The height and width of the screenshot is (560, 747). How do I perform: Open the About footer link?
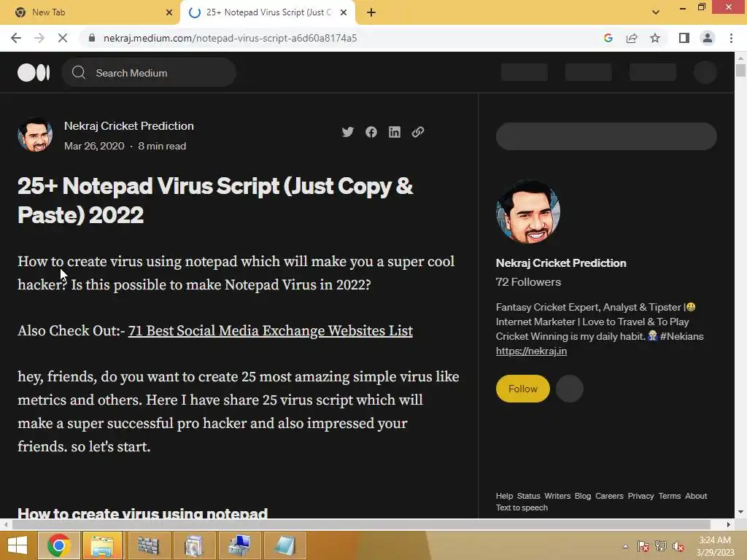696,496
